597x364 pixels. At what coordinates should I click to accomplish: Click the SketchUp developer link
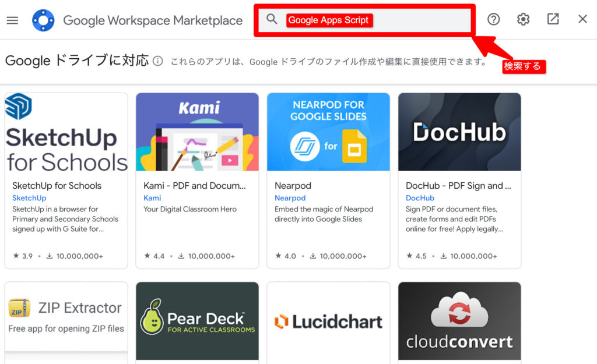29,198
